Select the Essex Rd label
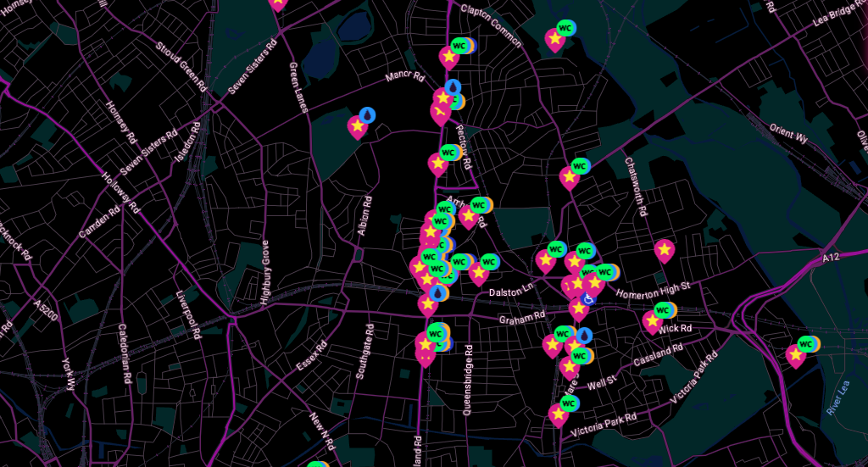 point(312,356)
